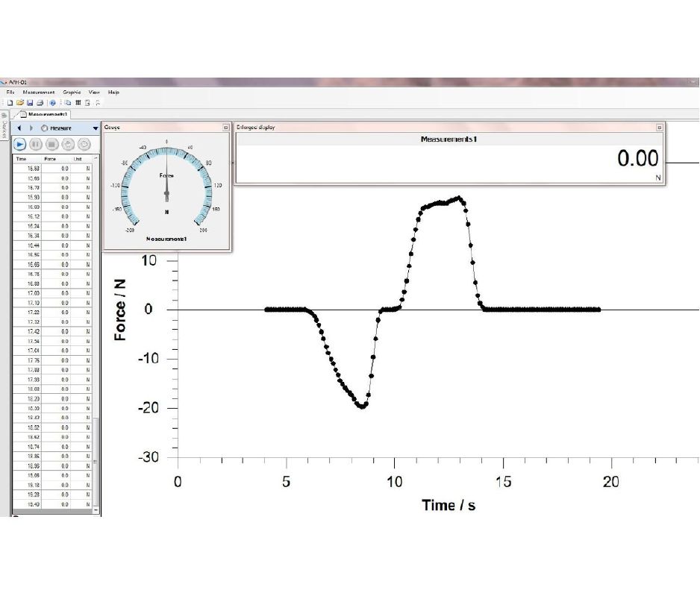Click the left navigation arrow beside Measure
Image resolution: width=700 pixels, height=596 pixels.
(x=19, y=128)
